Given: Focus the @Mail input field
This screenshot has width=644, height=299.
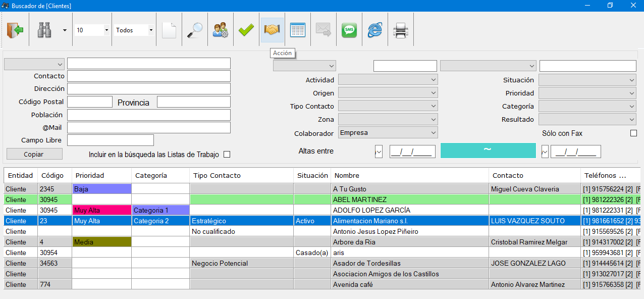Looking at the screenshot, I should click(149, 128).
